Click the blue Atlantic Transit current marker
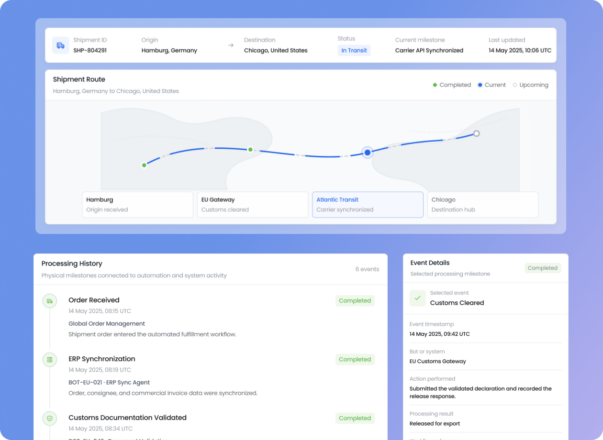Screen dimensions: 603x440 (367, 153)
